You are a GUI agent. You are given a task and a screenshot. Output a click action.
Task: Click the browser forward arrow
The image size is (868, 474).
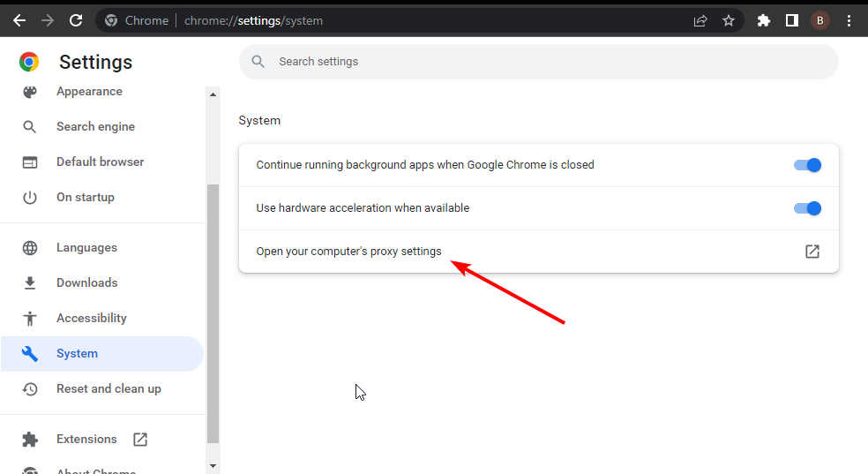pos(48,20)
